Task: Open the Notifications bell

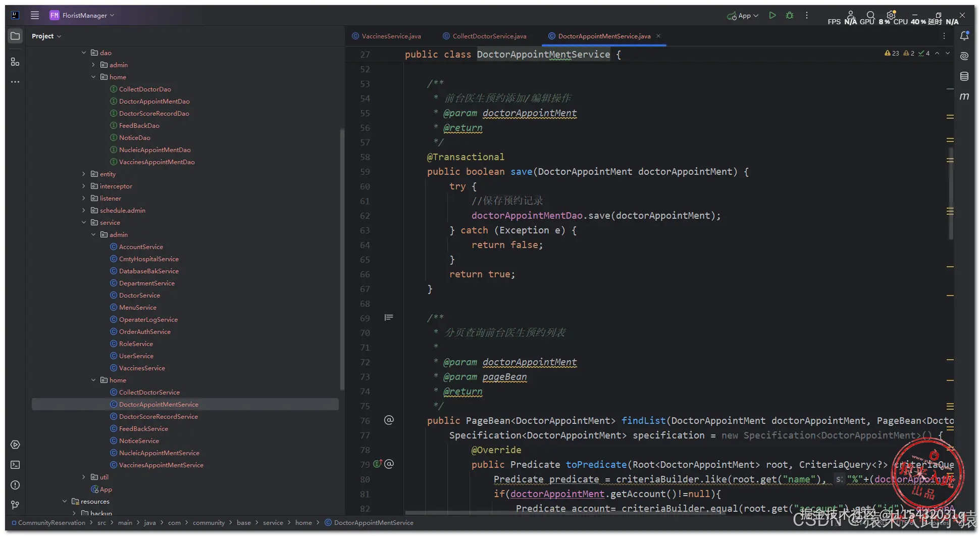Action: 964,36
